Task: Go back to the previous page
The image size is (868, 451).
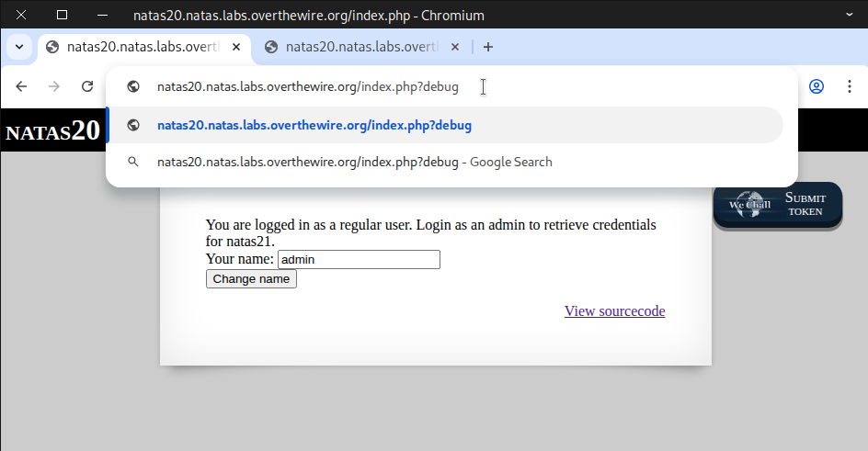Action: tap(21, 86)
